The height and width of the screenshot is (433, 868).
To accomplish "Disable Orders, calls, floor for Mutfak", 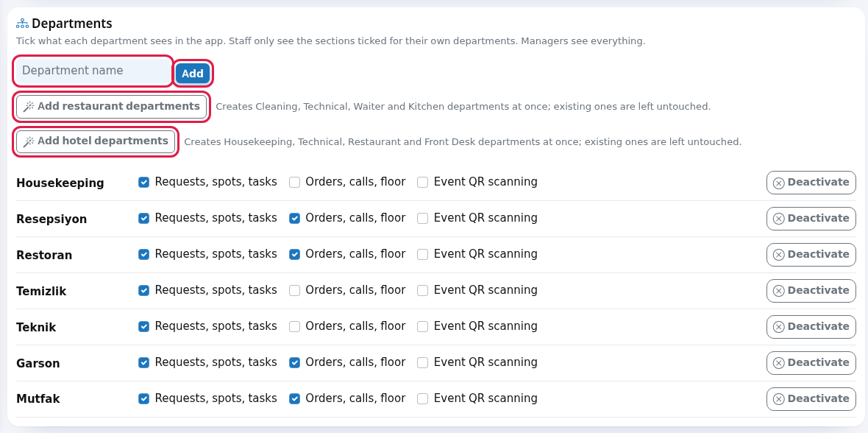I will pos(294,398).
